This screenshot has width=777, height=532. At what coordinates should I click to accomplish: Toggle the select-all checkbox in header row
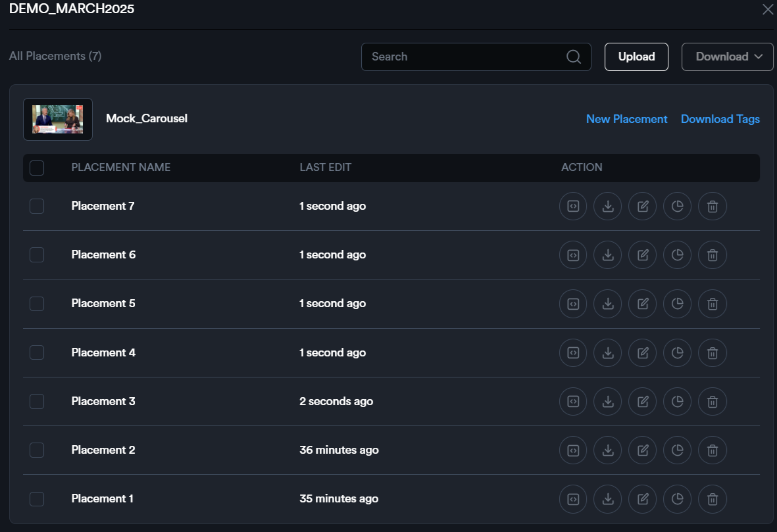pos(37,168)
